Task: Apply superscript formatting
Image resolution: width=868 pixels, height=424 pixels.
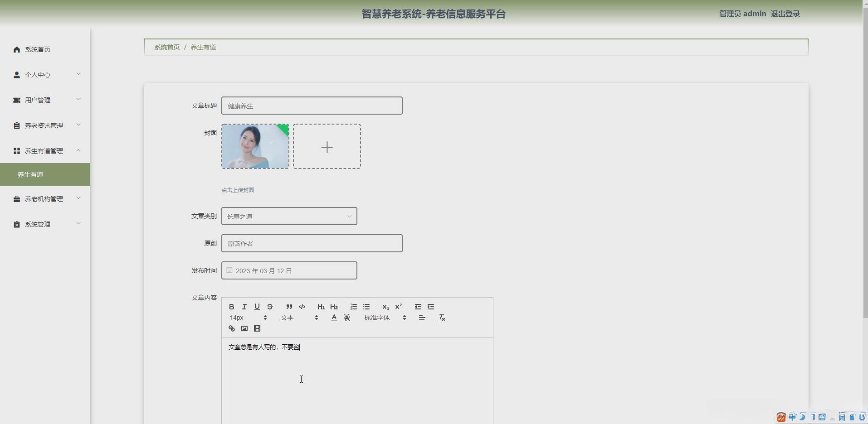Action: point(399,307)
